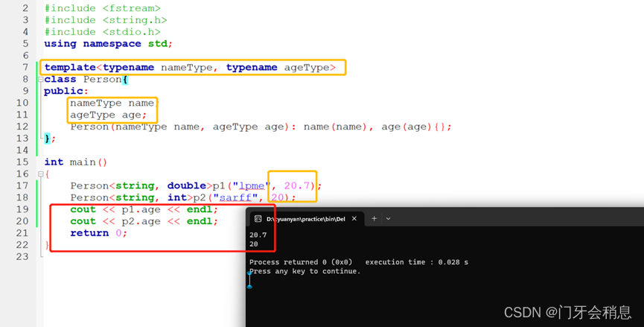Click line number 12 in the gutter
The height and width of the screenshot is (327, 644).
coord(22,127)
